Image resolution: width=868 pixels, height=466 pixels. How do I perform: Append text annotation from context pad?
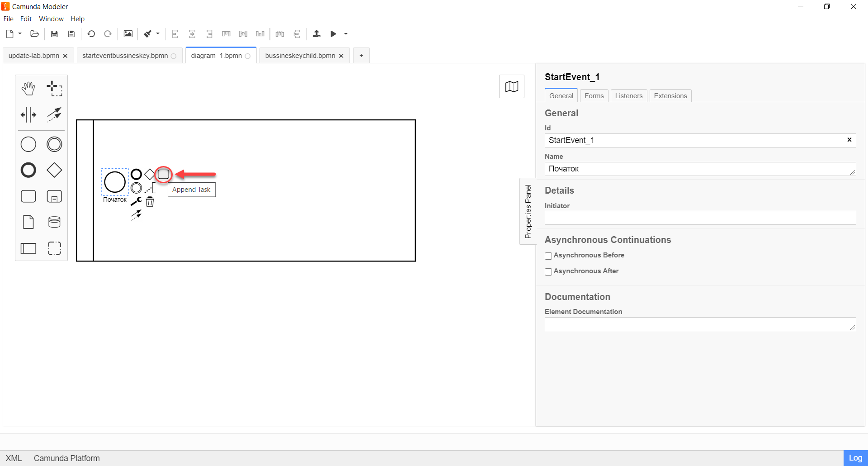tap(150, 188)
